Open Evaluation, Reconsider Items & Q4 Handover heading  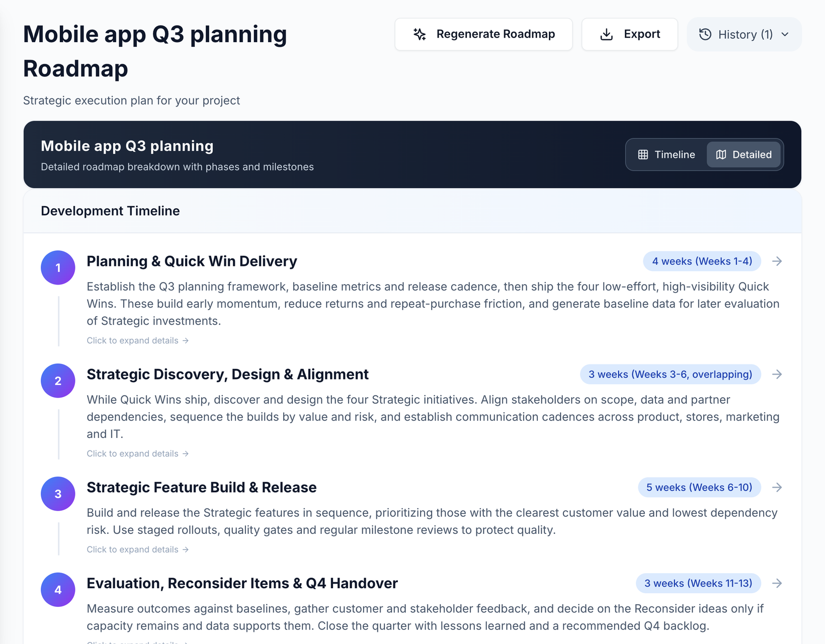(x=242, y=583)
